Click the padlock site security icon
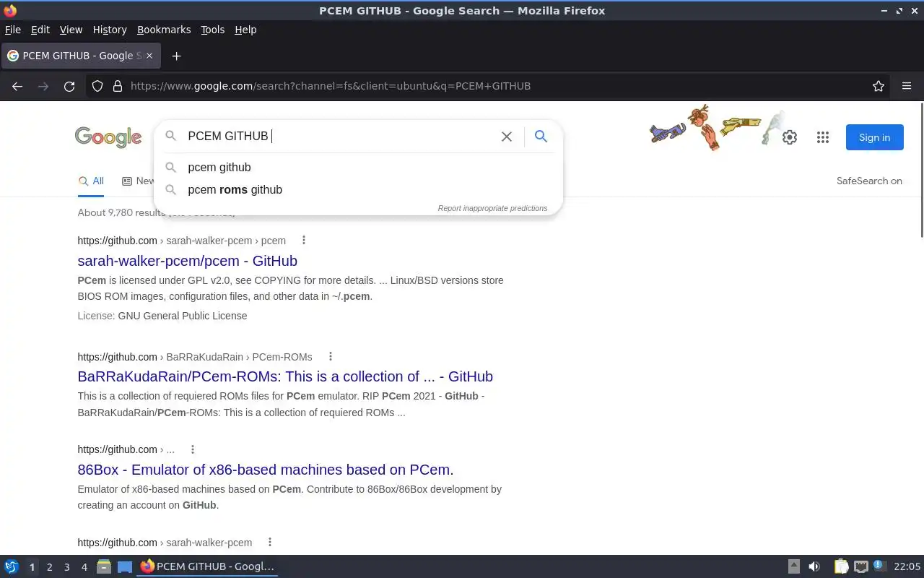The width and height of the screenshot is (924, 578). (x=118, y=86)
